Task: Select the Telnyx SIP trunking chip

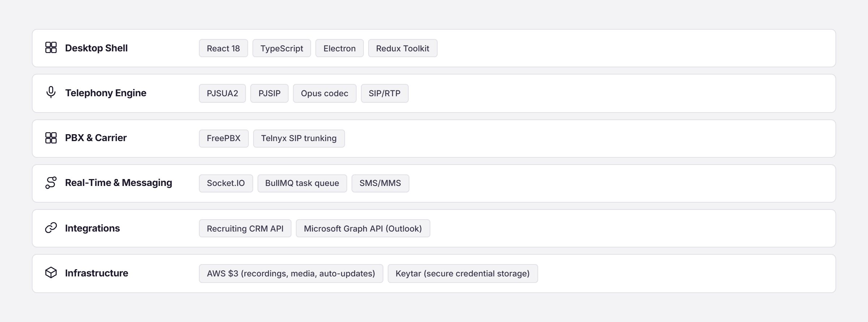Action: pyautogui.click(x=299, y=138)
